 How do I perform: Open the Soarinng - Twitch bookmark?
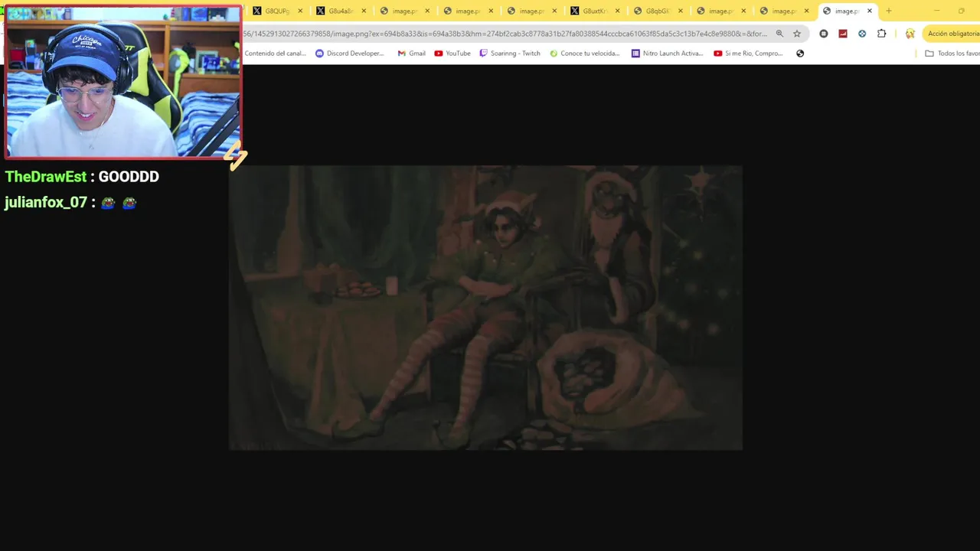click(510, 54)
